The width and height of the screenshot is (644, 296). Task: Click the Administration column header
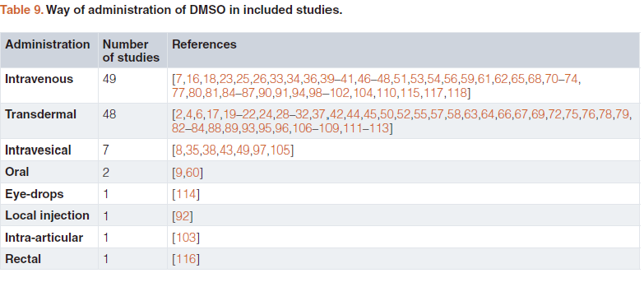pyautogui.click(x=47, y=44)
